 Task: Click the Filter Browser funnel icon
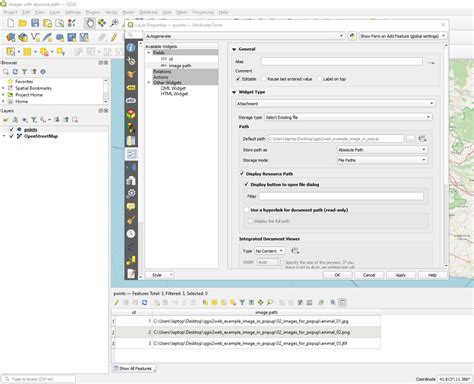coord(24,72)
